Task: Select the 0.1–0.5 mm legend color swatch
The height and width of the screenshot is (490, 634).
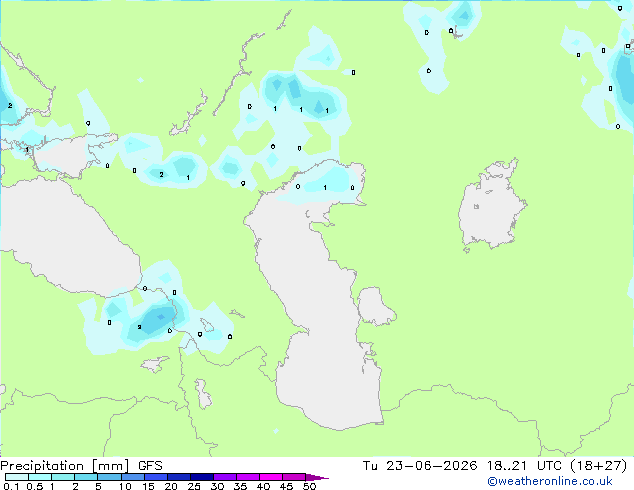Action: tap(17, 477)
